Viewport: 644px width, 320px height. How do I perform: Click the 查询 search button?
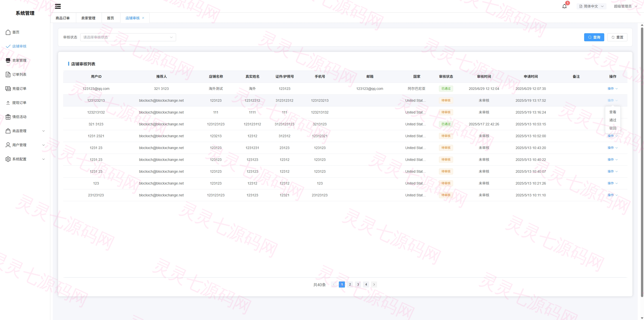pyautogui.click(x=594, y=37)
